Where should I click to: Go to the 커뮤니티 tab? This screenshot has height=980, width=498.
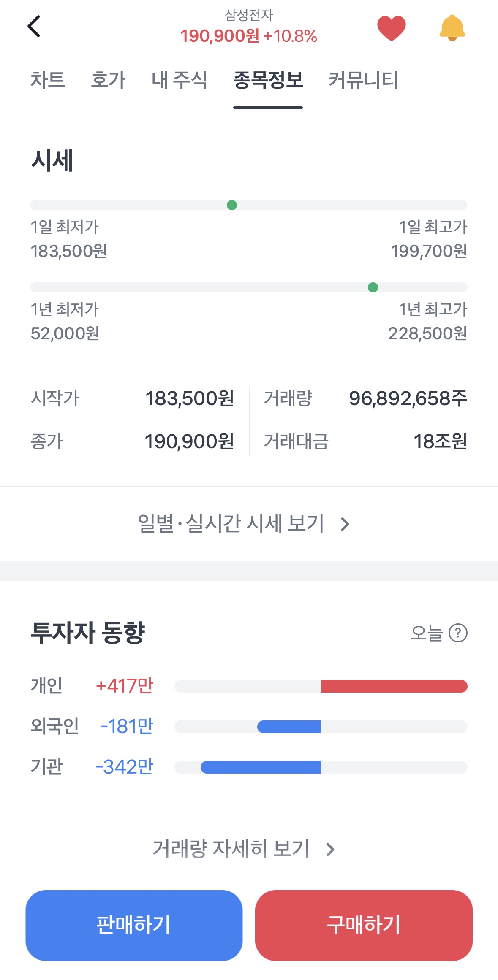[363, 80]
